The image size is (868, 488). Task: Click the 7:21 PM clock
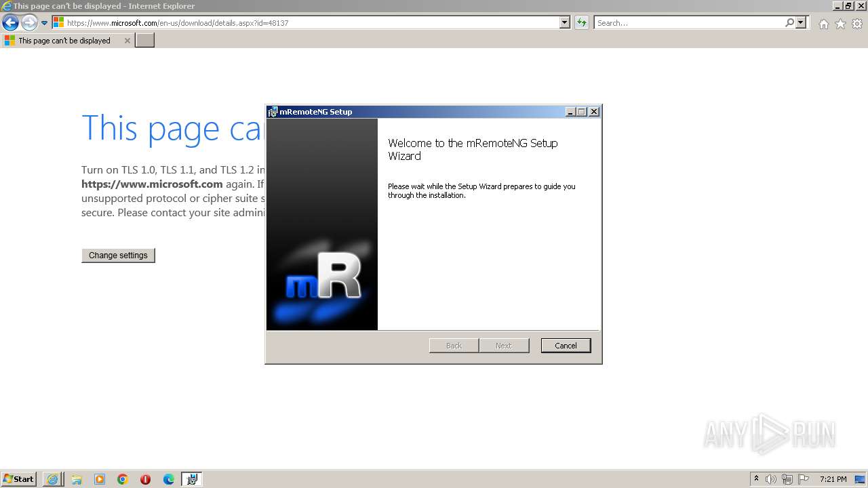(833, 479)
